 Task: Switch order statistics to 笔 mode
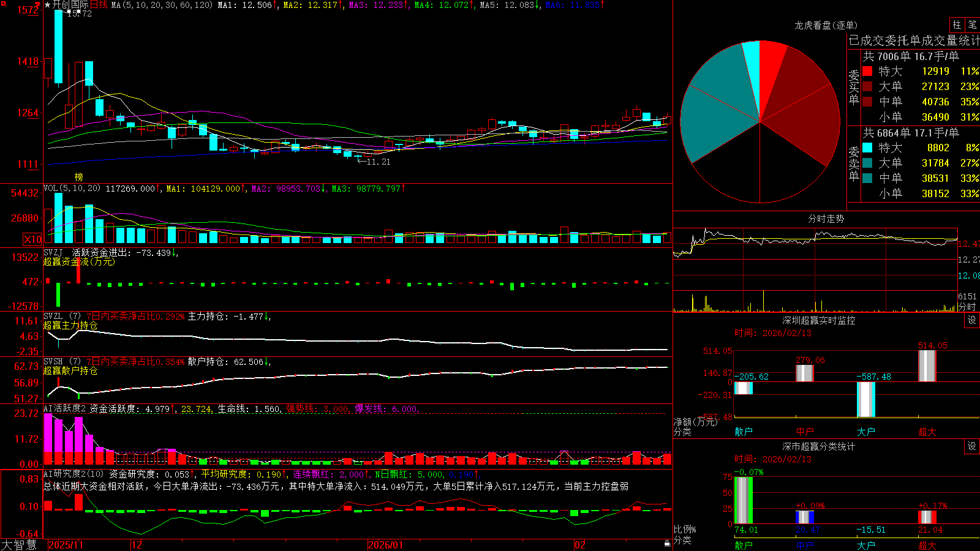pyautogui.click(x=973, y=24)
